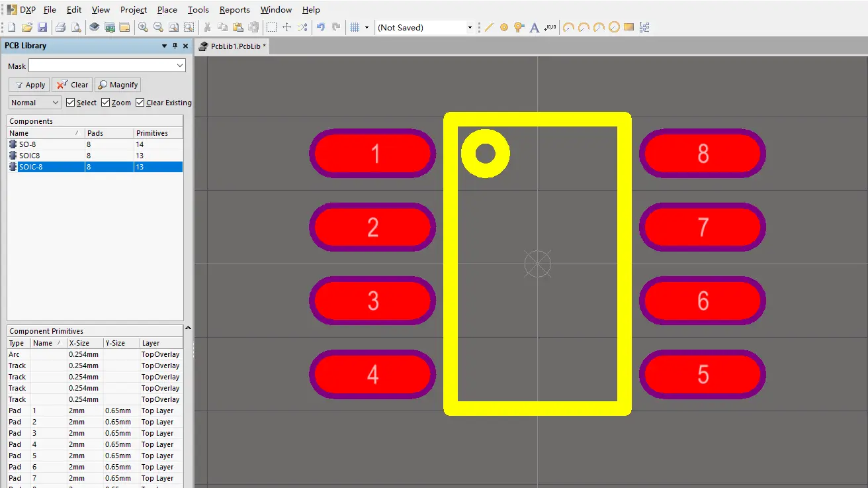
Task: Select the SO-8 component in the list
Action: click(x=28, y=144)
